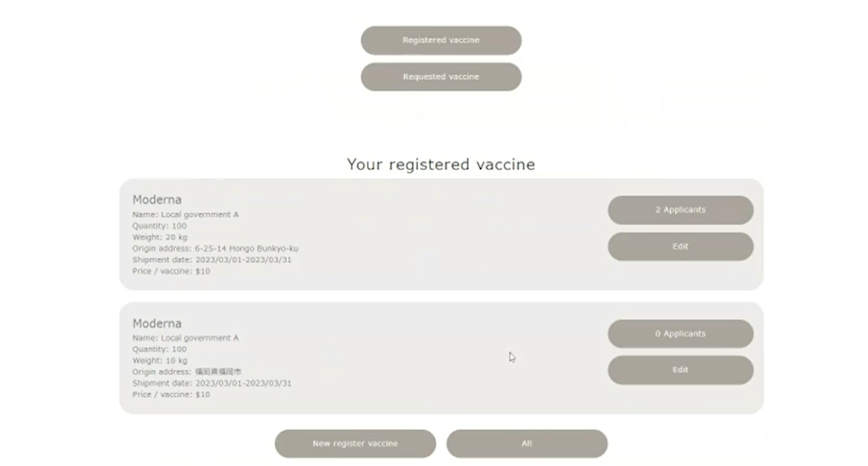View the 2 Applicants list

pos(681,210)
